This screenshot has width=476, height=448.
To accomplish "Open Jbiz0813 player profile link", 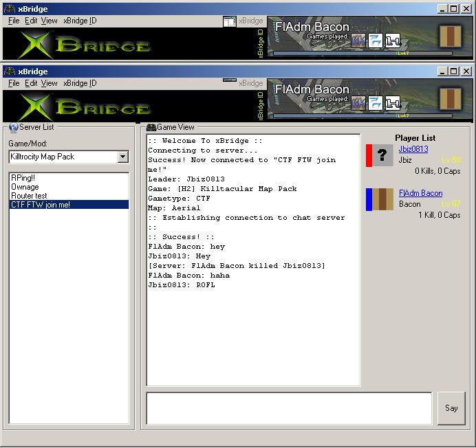I will [413, 149].
